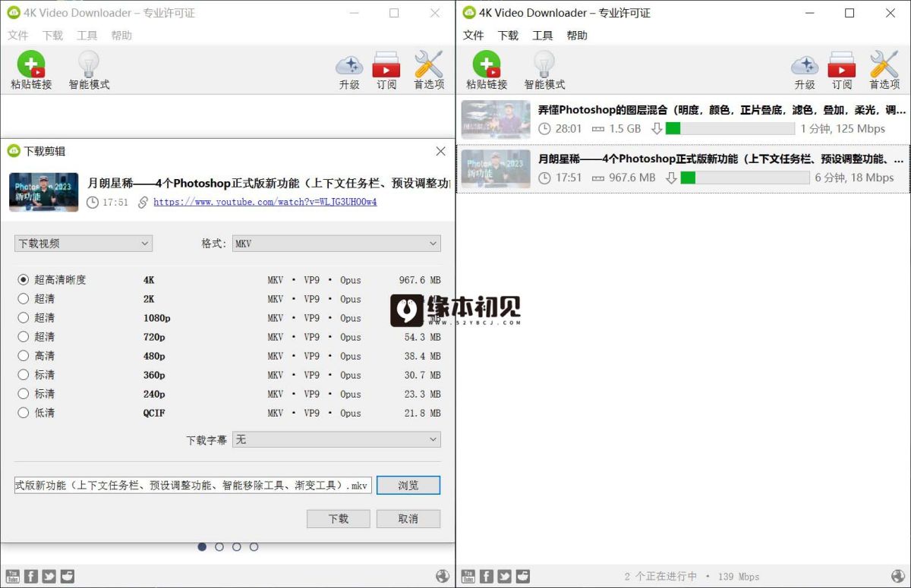The image size is (911, 588).
Task: Open 帮助 menu in the download-list window
Action: click(577, 36)
